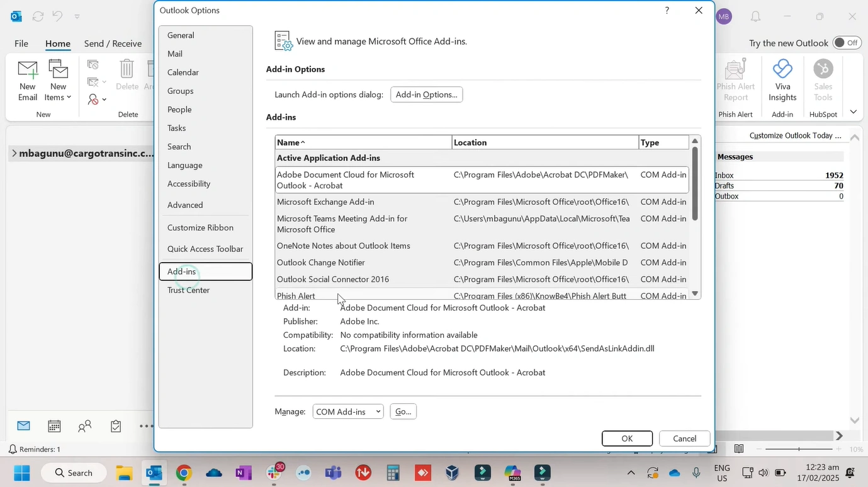This screenshot has width=868, height=487.
Task: Expand the New Items dropdown
Action: pyautogui.click(x=58, y=81)
